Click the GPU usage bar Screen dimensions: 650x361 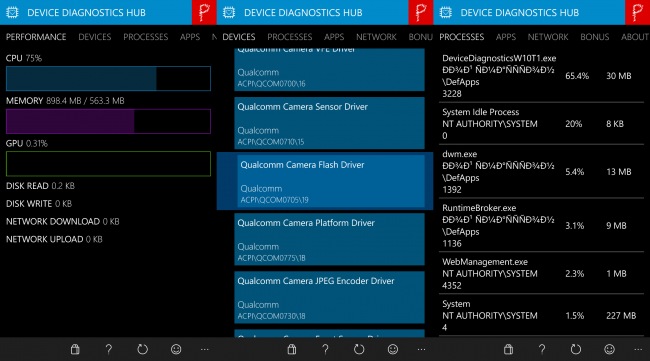click(108, 164)
